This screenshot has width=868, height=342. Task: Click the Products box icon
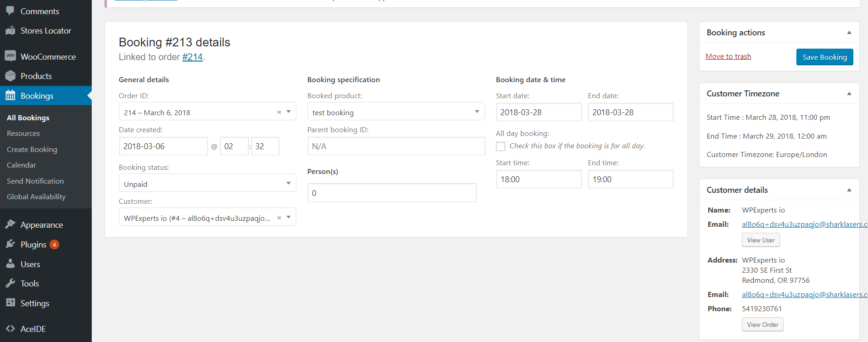click(x=10, y=76)
